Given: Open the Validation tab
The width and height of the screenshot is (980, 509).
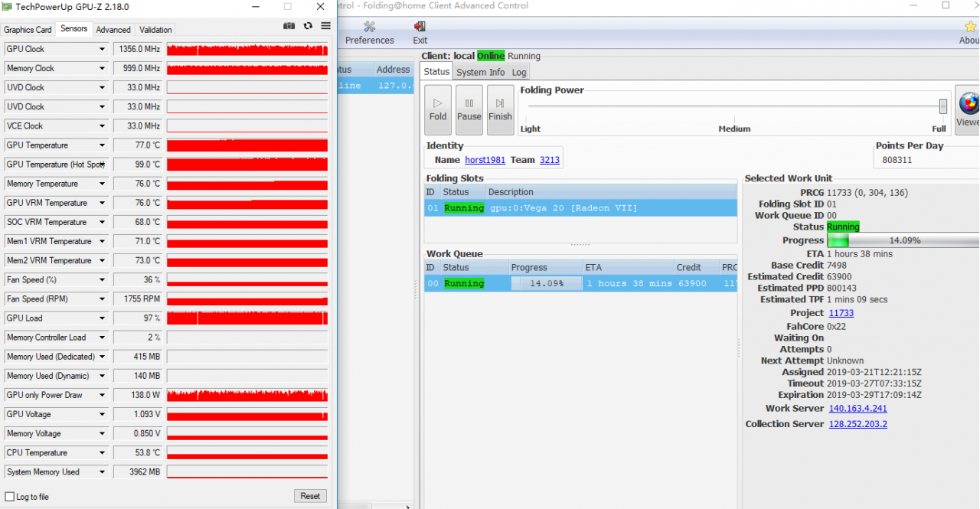Looking at the screenshot, I should [x=155, y=30].
